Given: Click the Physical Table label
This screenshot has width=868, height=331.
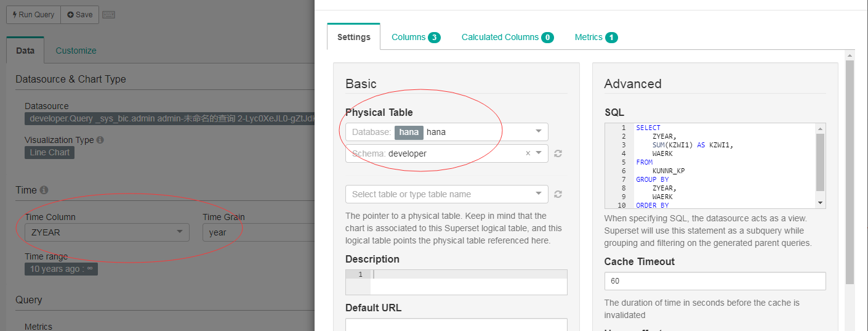Looking at the screenshot, I should (x=379, y=112).
